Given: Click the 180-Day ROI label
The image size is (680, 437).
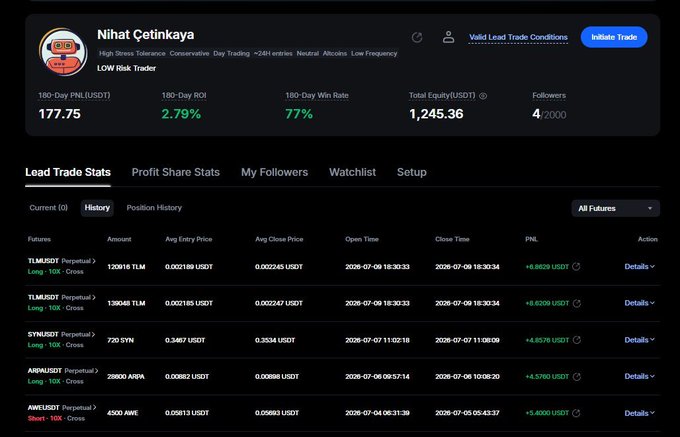Looking at the screenshot, I should 184,95.
